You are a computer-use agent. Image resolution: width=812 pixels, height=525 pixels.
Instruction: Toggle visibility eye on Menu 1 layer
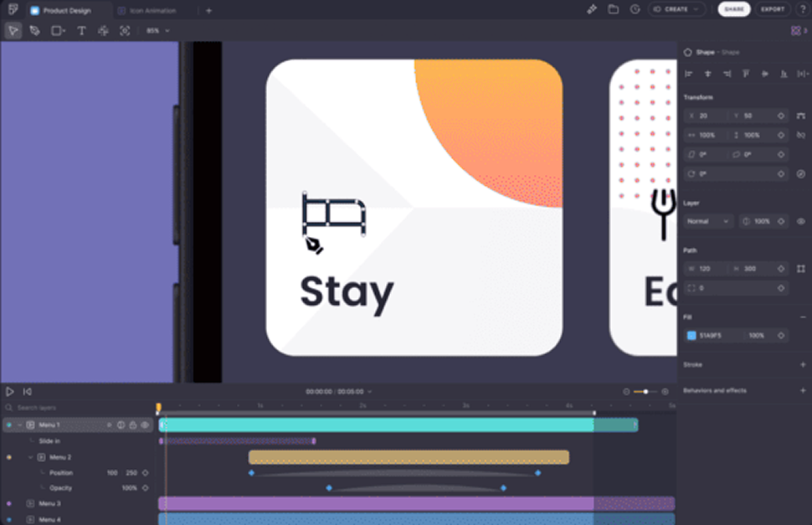point(145,425)
